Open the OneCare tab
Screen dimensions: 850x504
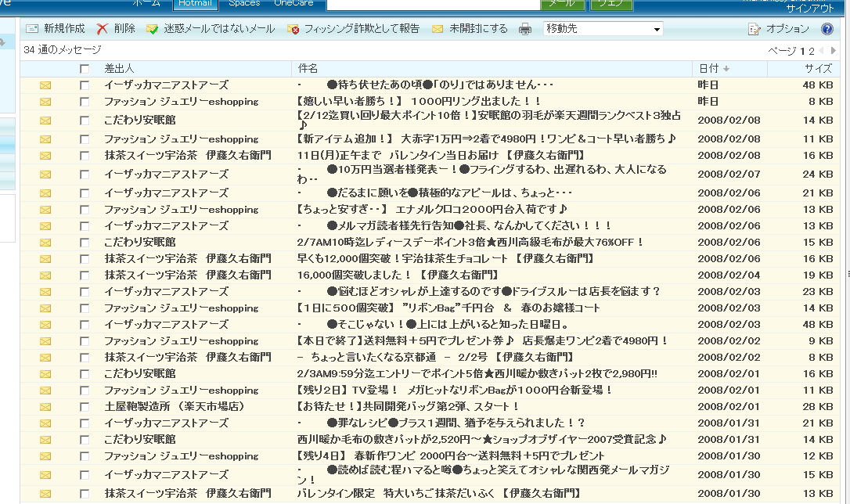294,2
